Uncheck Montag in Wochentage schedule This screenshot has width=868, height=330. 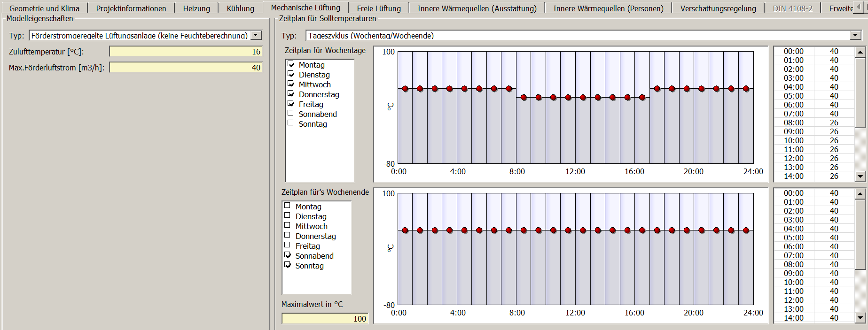[291, 64]
